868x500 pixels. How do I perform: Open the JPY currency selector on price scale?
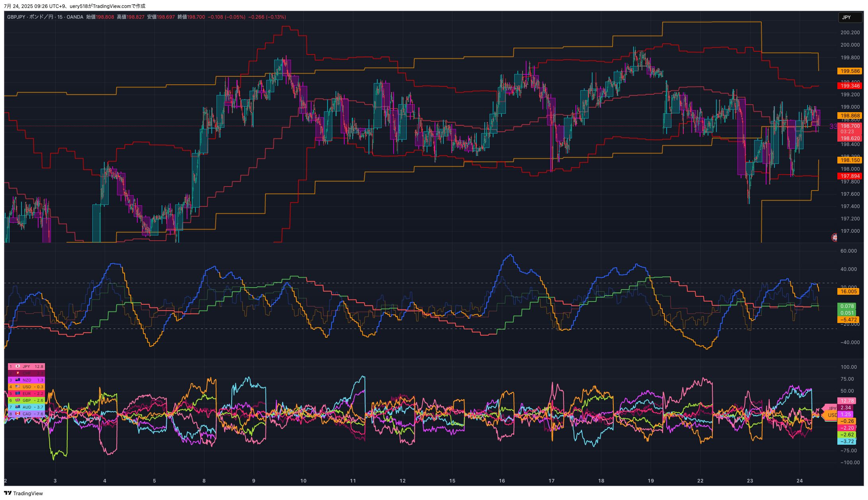pos(850,17)
